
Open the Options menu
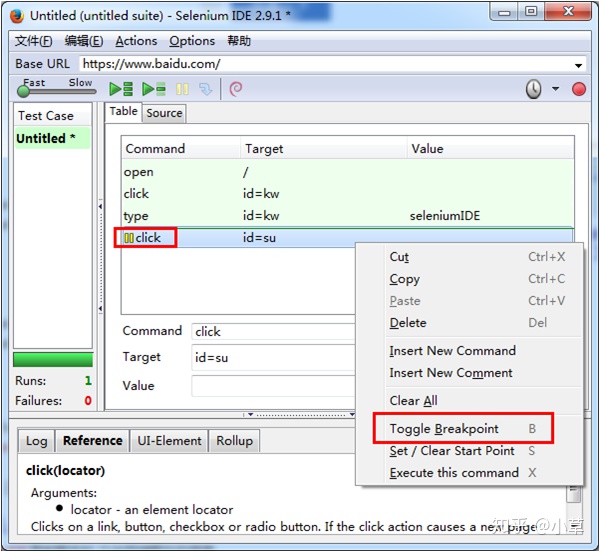tap(192, 41)
